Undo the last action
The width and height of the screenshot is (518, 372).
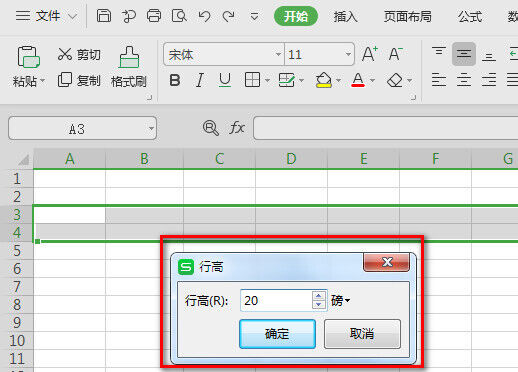[204, 16]
